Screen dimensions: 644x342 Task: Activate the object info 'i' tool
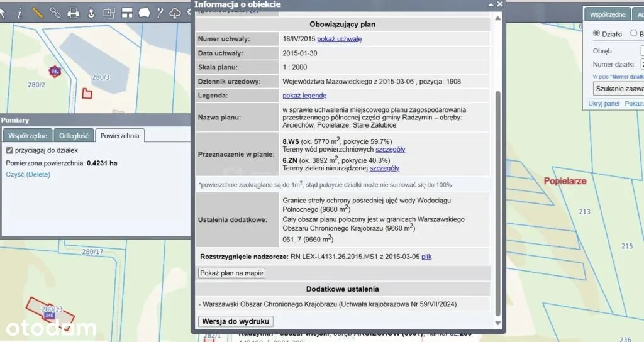pyautogui.click(x=19, y=13)
